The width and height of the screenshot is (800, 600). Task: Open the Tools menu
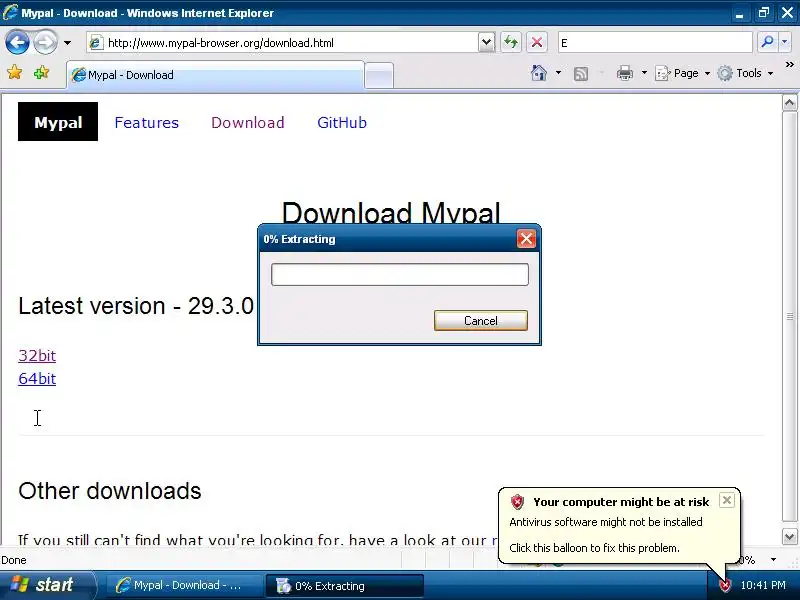pyautogui.click(x=744, y=73)
